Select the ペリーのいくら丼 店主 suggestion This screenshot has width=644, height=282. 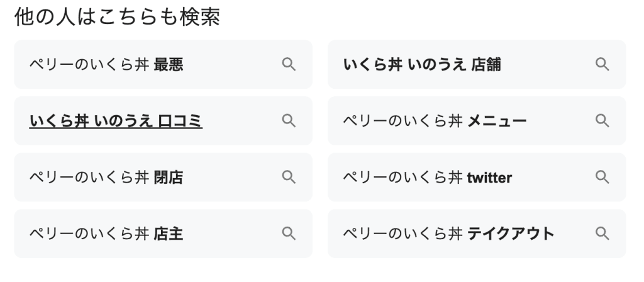pos(107,234)
